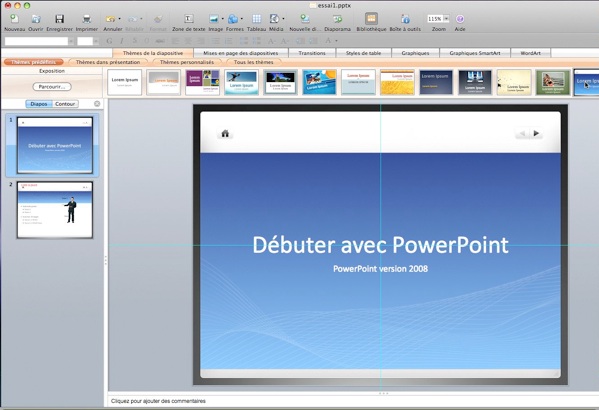Toggle italic I formatting button
Viewport: 599px width, 410px height.
122,41
